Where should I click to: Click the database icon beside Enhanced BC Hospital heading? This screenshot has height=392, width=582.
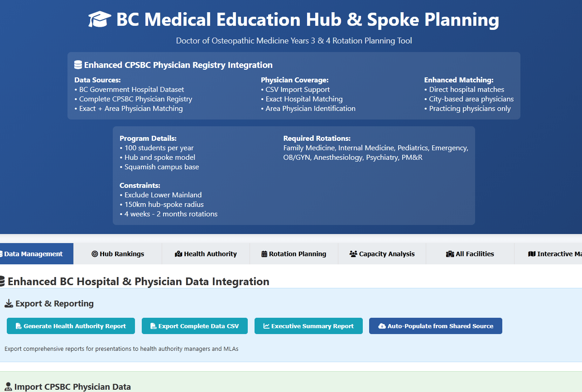(3, 281)
